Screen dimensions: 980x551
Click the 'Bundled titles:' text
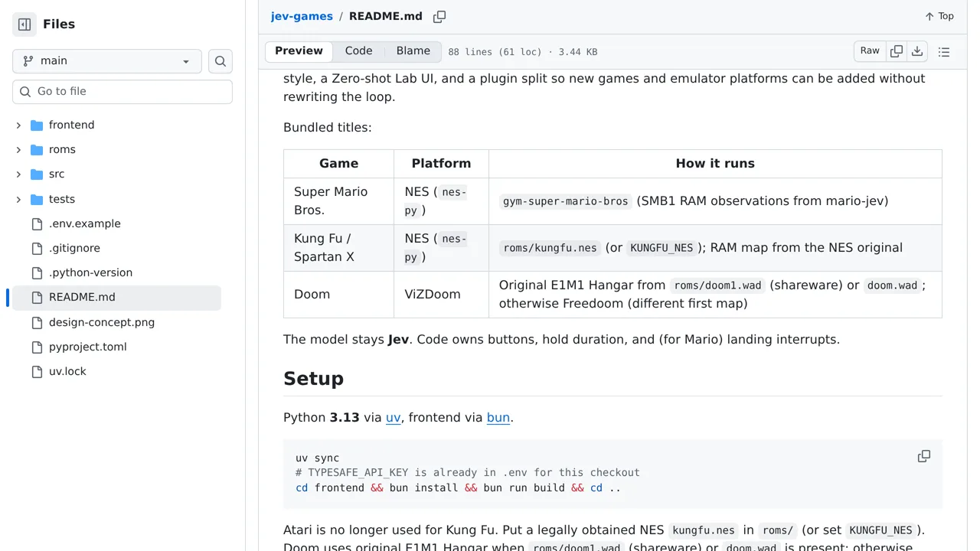click(x=328, y=128)
